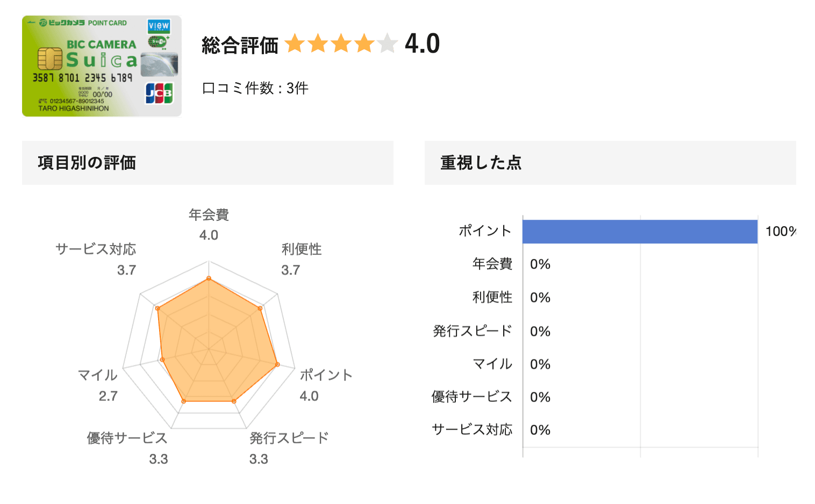
Task: Select the 項目別の評価 section header
Action: click(208, 163)
